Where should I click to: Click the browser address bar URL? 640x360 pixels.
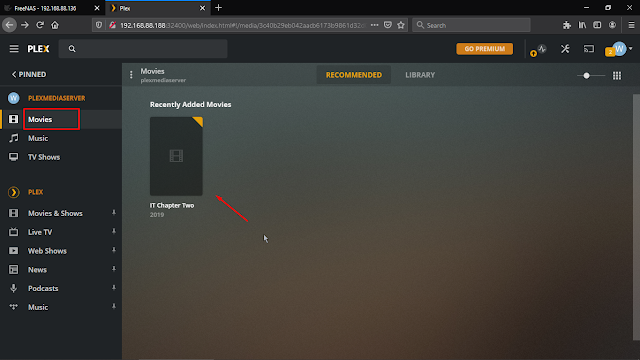pyautogui.click(x=242, y=25)
